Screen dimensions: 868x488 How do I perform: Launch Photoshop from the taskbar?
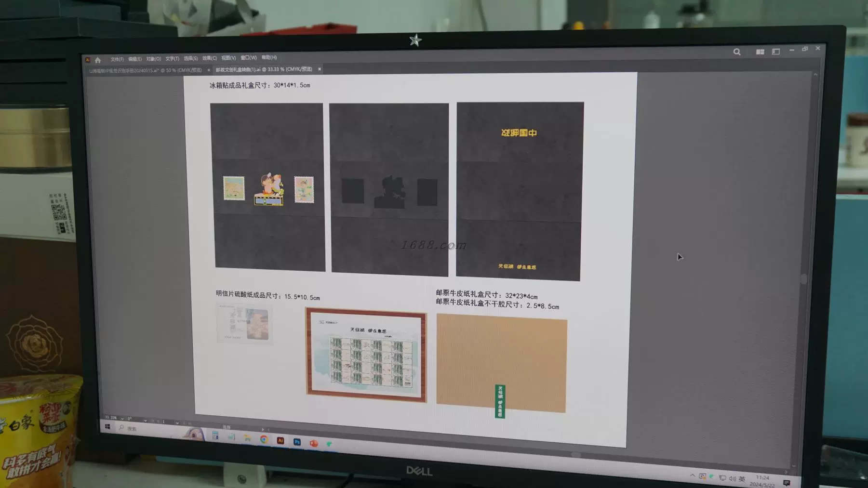(x=297, y=442)
